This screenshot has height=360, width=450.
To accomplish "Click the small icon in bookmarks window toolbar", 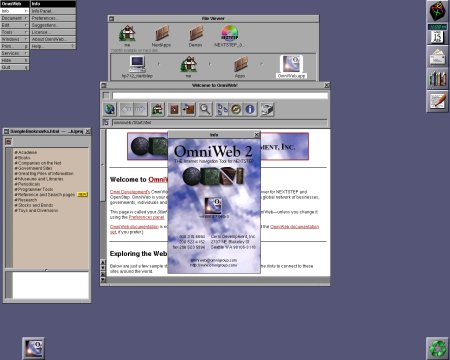I will [8, 142].
